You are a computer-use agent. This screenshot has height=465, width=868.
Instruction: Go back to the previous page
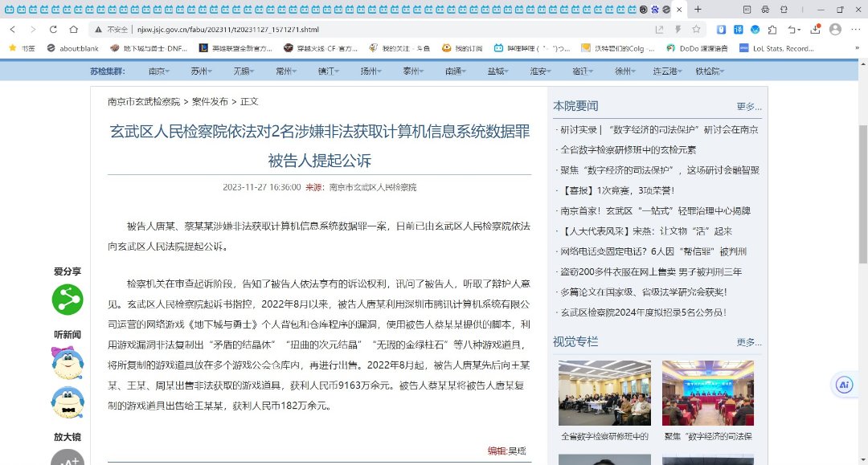tap(13, 29)
